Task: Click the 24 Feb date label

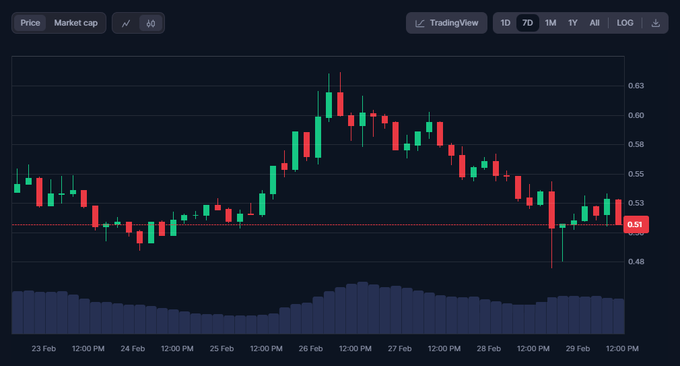Action: 133,349
